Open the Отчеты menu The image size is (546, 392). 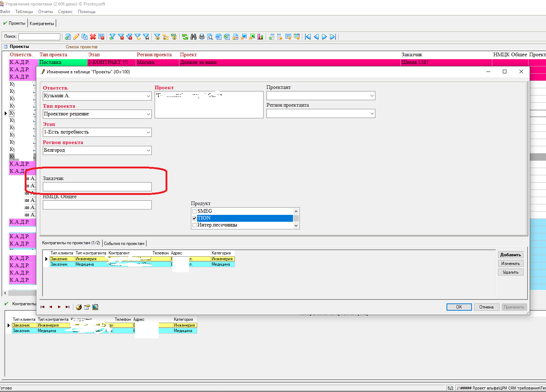point(45,12)
